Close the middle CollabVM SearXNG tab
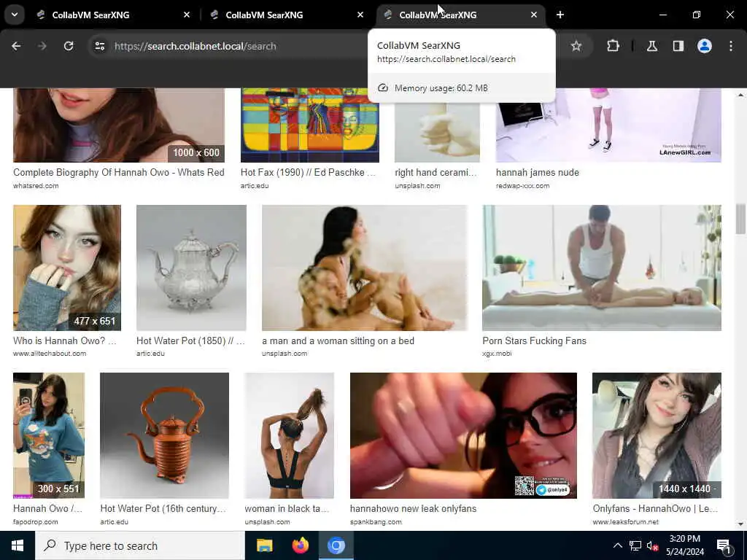 (360, 15)
